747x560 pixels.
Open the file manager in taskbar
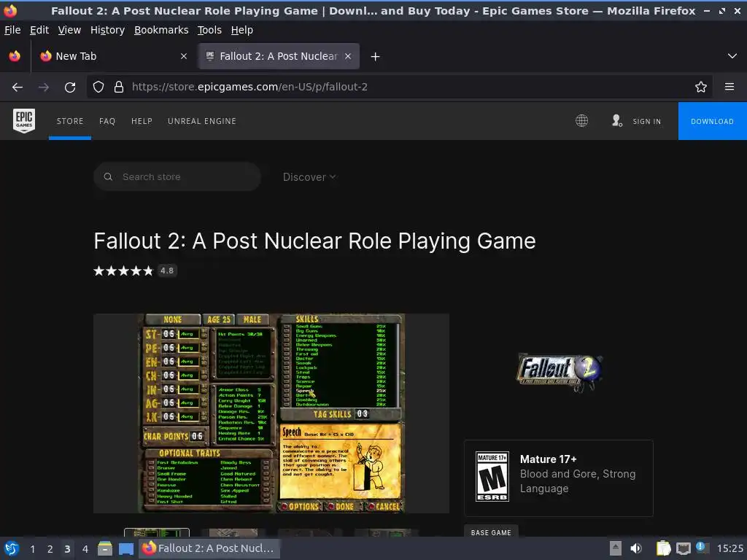(x=105, y=548)
